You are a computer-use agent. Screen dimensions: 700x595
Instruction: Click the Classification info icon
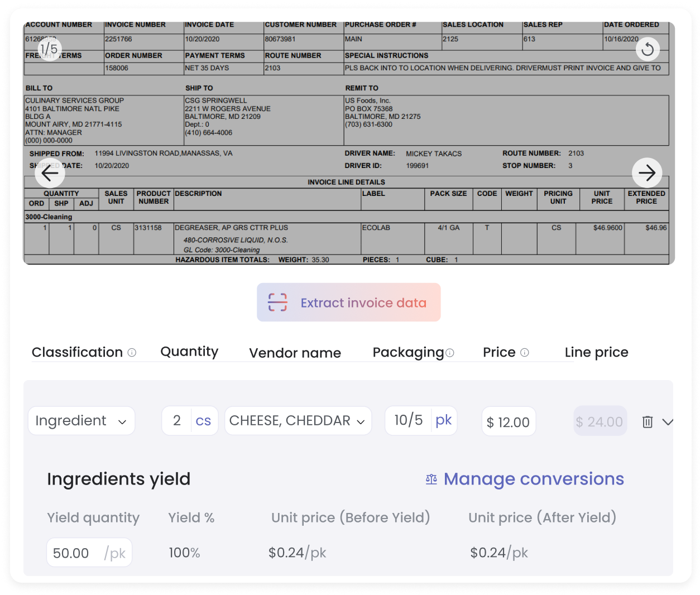coord(132,353)
